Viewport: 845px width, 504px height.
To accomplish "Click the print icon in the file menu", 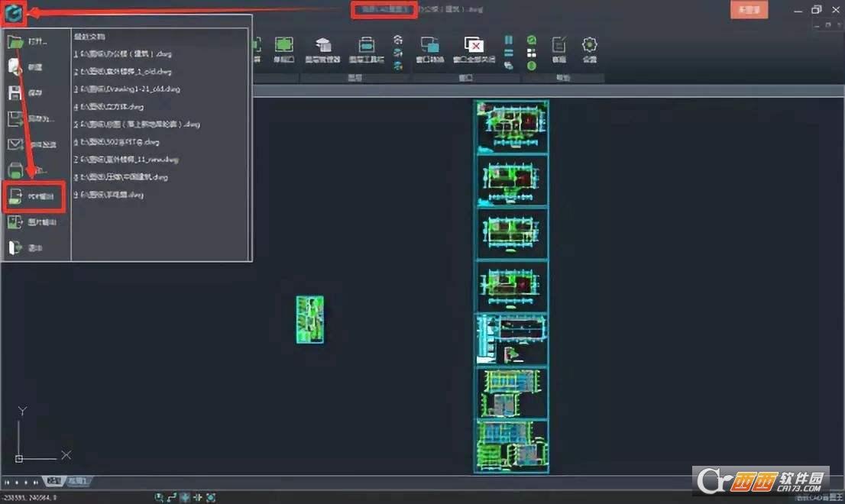I will (15, 170).
